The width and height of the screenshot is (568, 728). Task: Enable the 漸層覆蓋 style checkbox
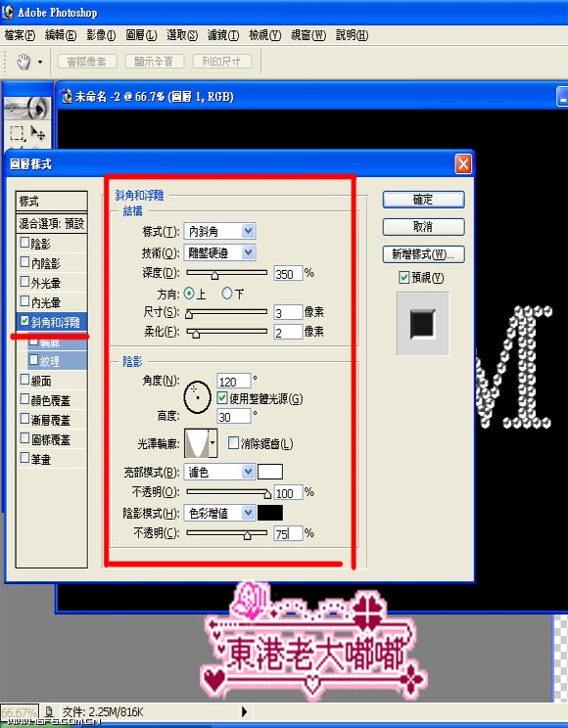tap(25, 419)
